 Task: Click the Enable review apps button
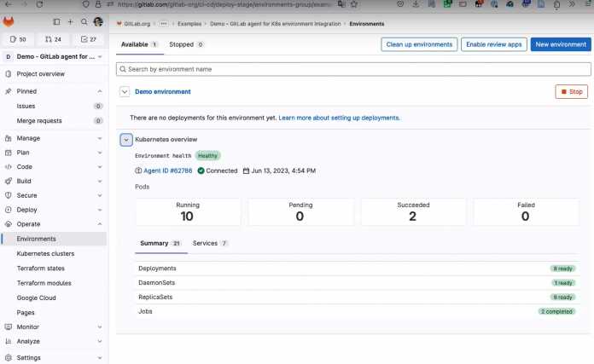(493, 44)
